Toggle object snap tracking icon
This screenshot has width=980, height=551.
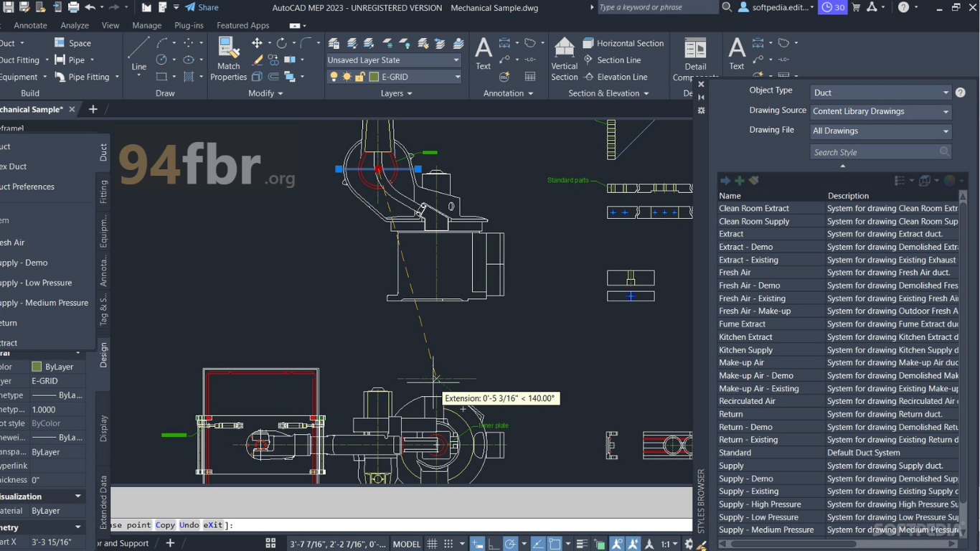tap(538, 544)
